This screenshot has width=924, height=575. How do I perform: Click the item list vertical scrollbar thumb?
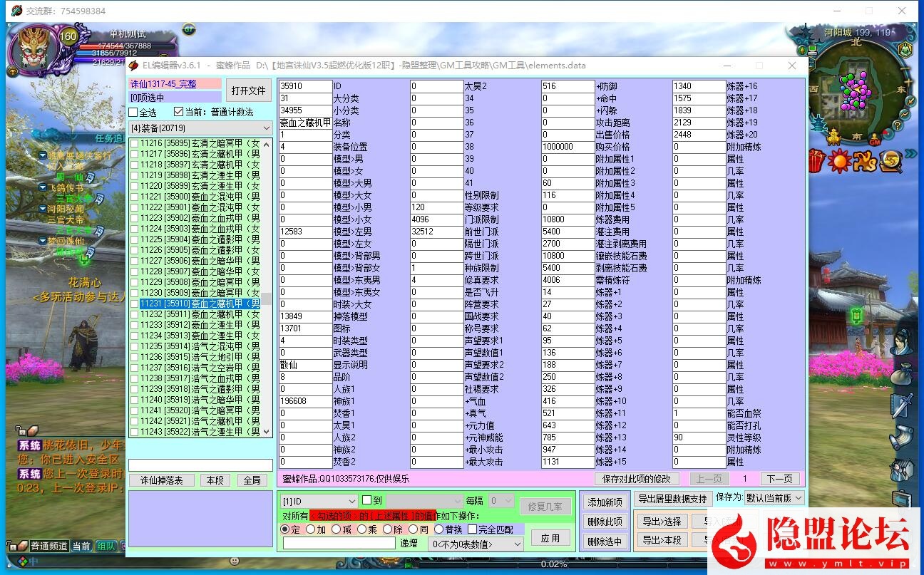[x=267, y=299]
